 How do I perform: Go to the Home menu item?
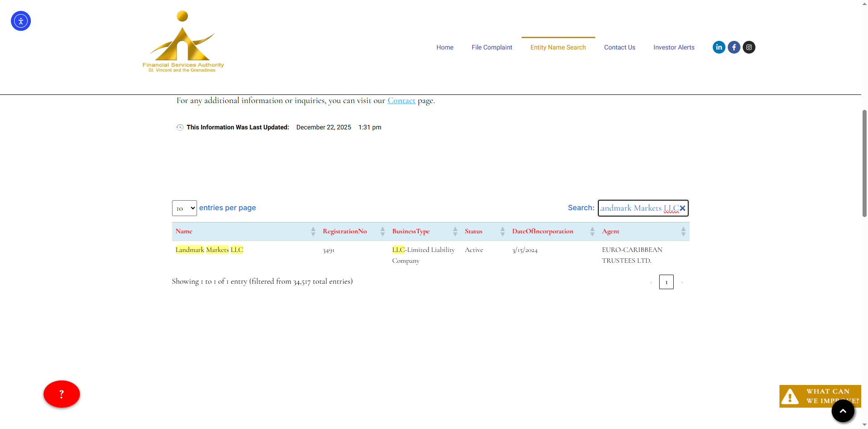444,47
